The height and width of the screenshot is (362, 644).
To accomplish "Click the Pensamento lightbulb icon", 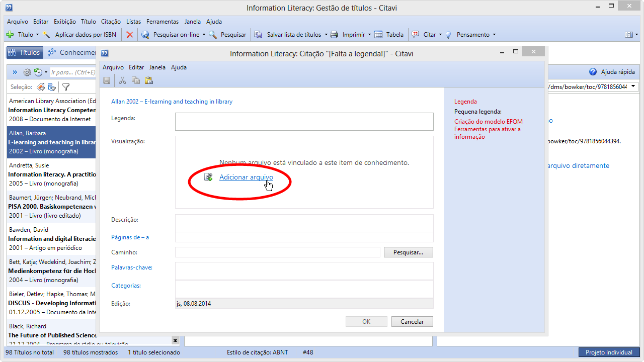I will click(448, 35).
